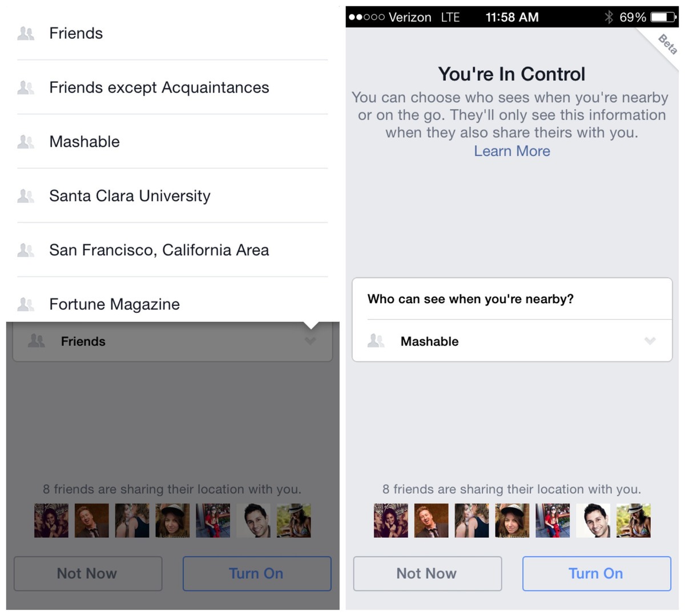The width and height of the screenshot is (685, 616).
Task: Tap the battery icon in status bar
Action: pos(662,17)
